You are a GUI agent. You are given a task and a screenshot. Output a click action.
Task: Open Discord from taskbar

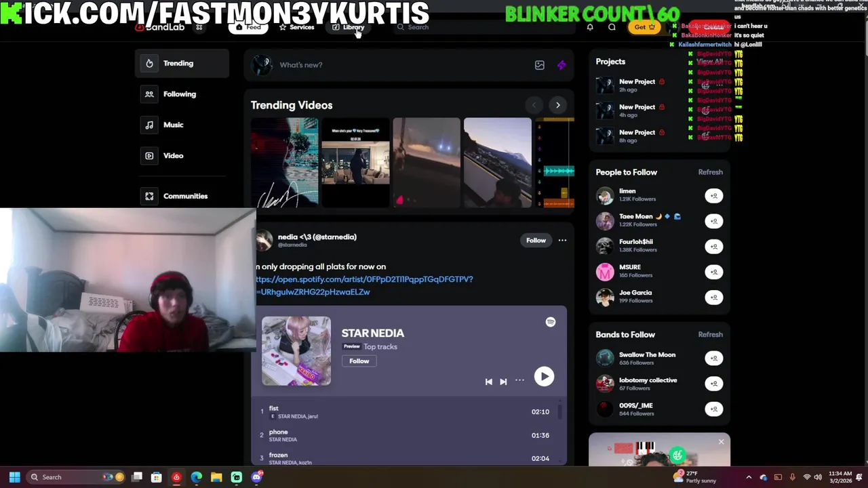coord(256,477)
